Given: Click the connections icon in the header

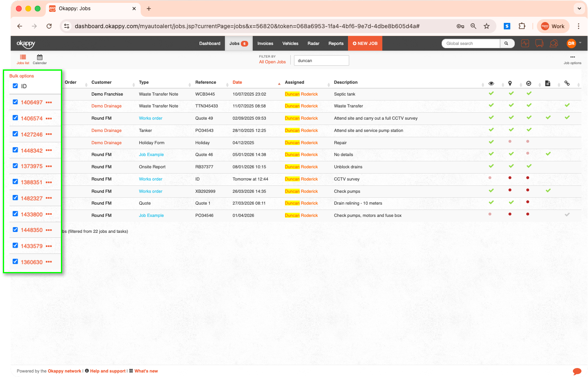Looking at the screenshot, I should point(554,43).
